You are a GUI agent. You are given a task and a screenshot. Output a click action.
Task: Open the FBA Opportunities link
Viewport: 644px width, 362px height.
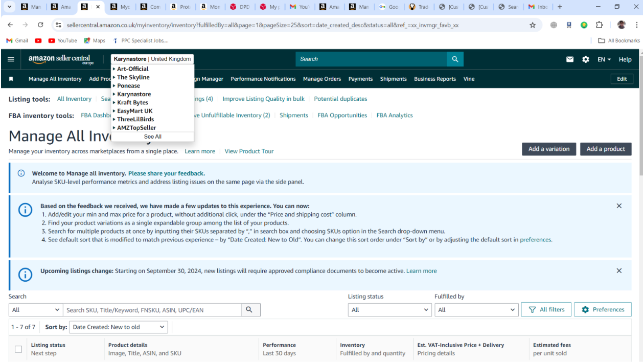tap(342, 115)
